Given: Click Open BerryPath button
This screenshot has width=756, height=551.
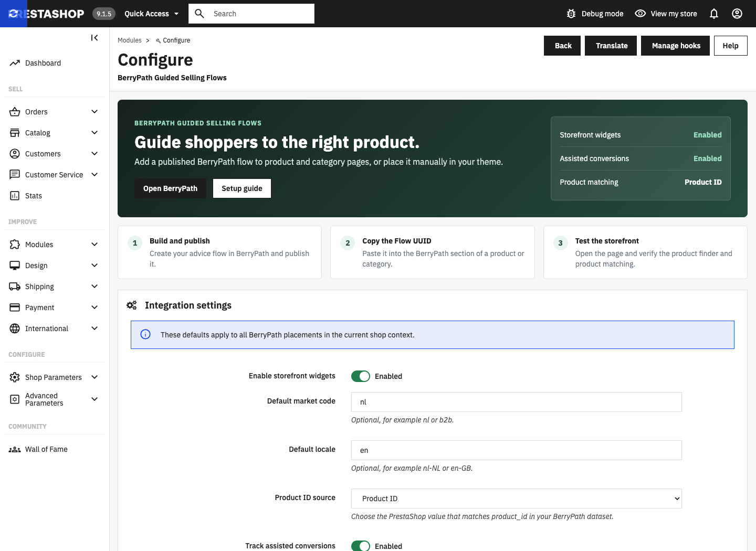Looking at the screenshot, I should (170, 188).
